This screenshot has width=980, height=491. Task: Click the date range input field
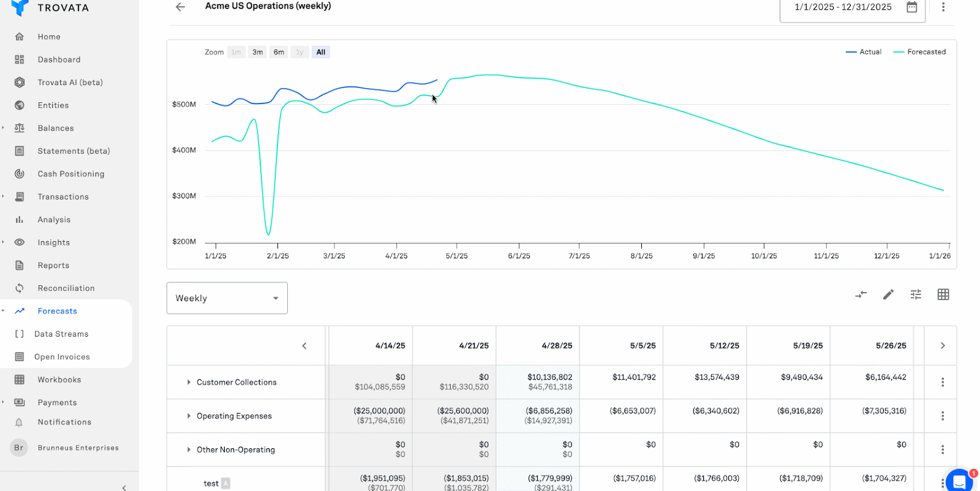click(843, 7)
